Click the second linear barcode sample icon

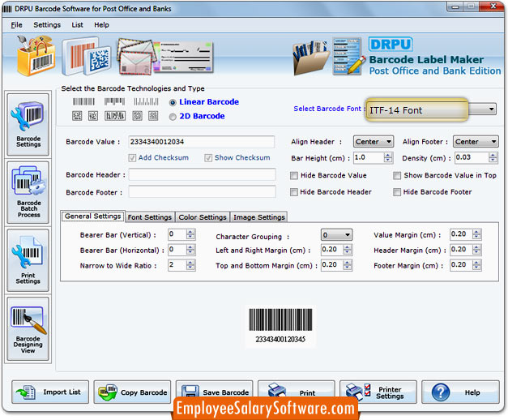[114, 102]
